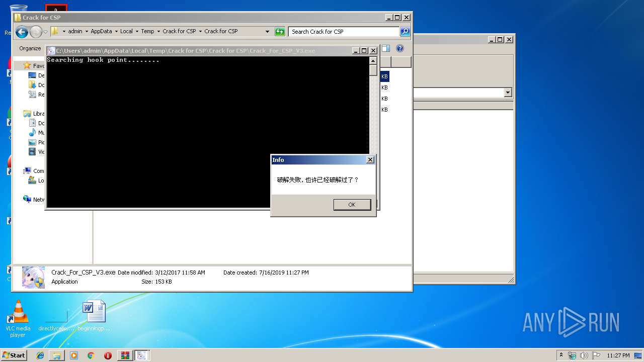Open the volume speaker tray icon
Viewport: 644px width, 362px height.
point(584,355)
